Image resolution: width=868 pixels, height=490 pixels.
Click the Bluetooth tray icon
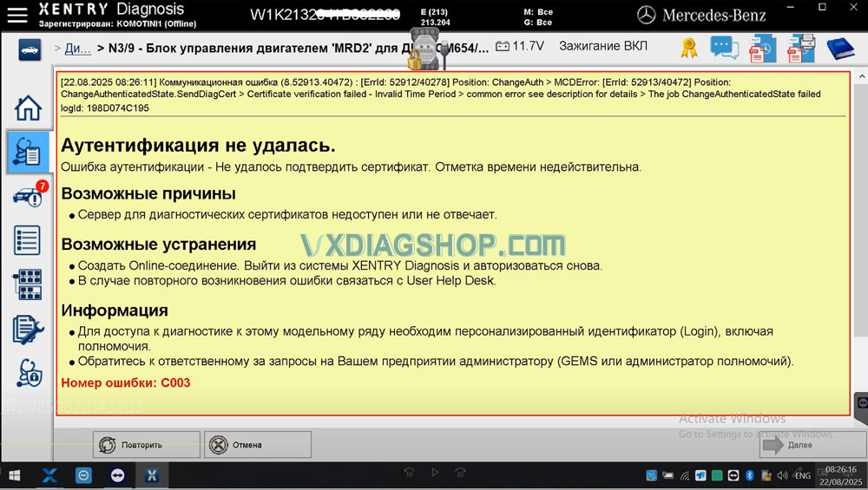[x=750, y=475]
